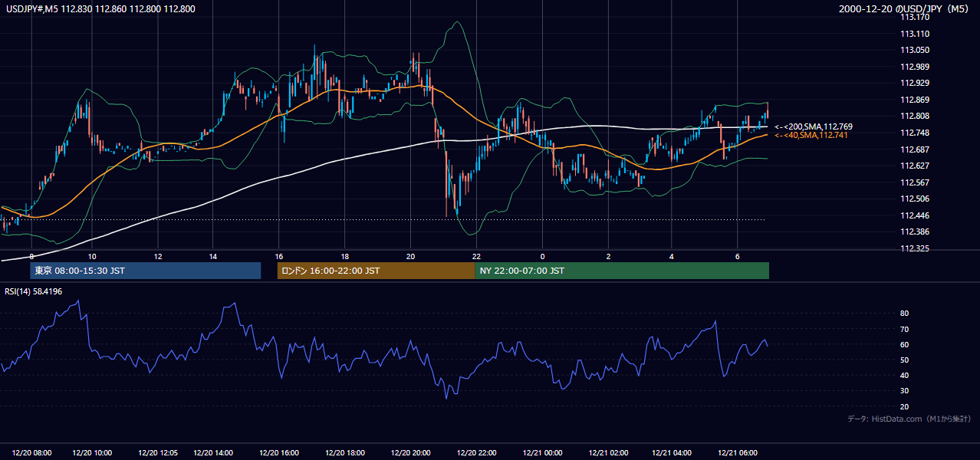Screen dimensions: 980x460
Task: Click hour marker 18 below the price chart
Action: click(345, 256)
